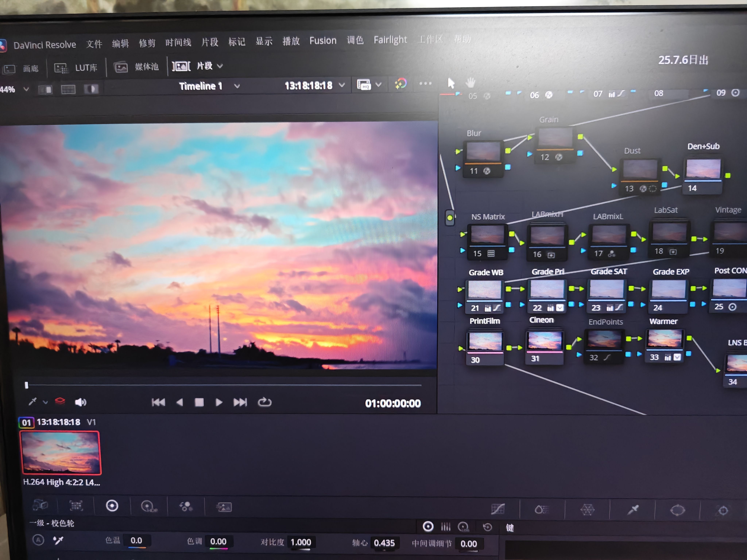Jump to last frame
The width and height of the screenshot is (747, 560).
pyautogui.click(x=240, y=402)
